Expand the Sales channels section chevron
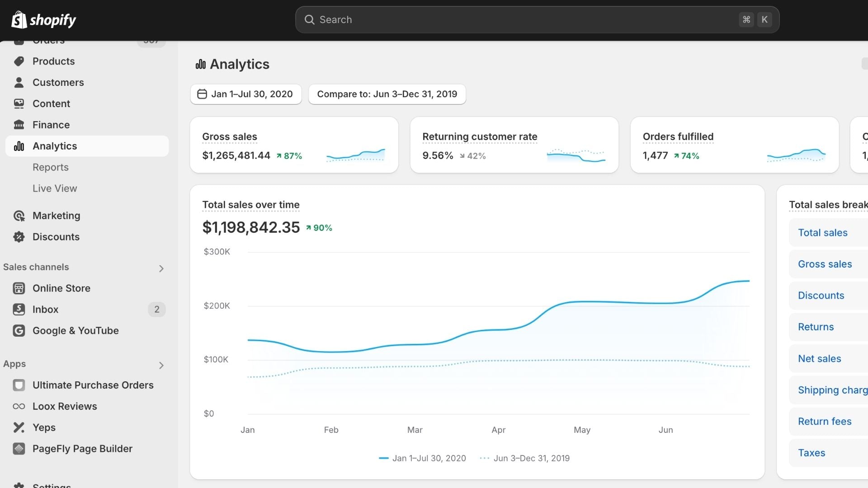The image size is (868, 488). pyautogui.click(x=161, y=268)
